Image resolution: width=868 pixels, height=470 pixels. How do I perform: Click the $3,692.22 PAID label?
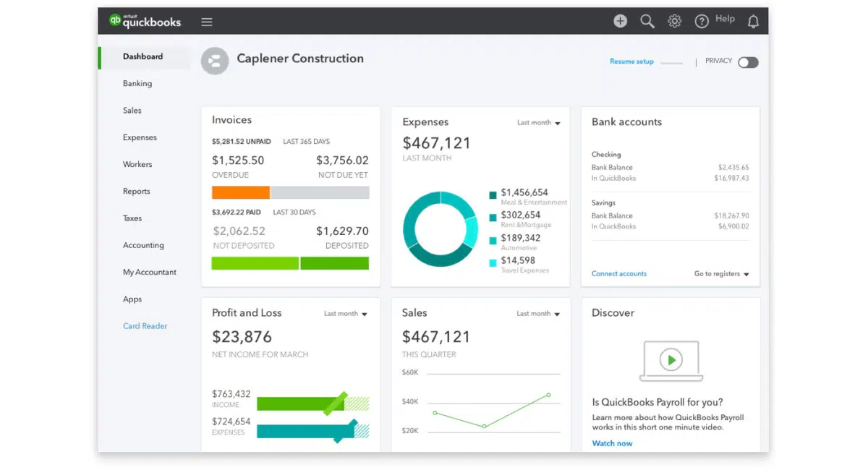[x=237, y=213]
